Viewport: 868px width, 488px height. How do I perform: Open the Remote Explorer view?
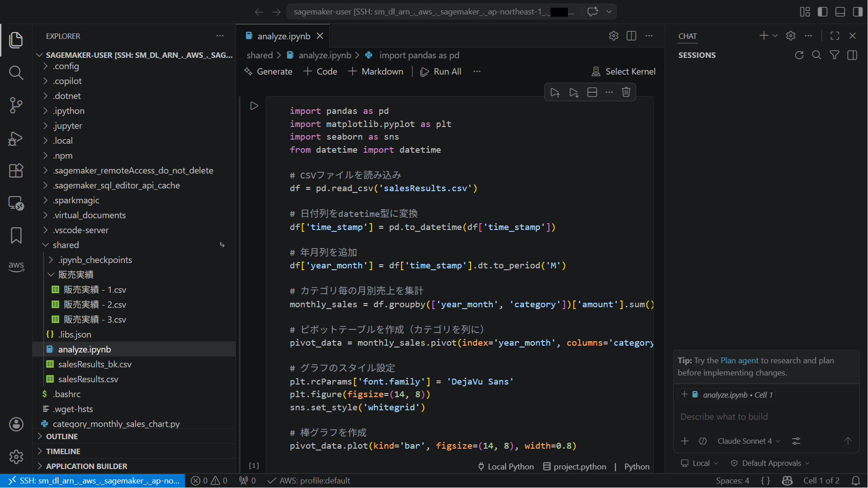tap(16, 203)
